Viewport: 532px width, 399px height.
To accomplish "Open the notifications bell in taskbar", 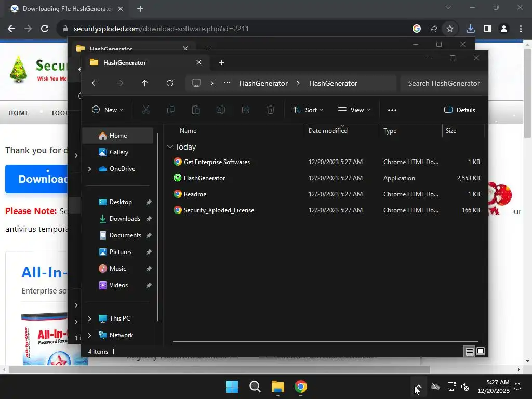I will (x=518, y=387).
